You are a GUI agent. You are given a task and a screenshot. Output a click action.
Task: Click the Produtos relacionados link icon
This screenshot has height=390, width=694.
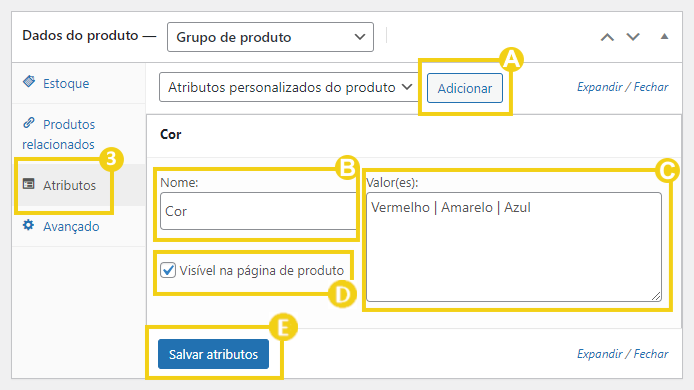[29, 123]
